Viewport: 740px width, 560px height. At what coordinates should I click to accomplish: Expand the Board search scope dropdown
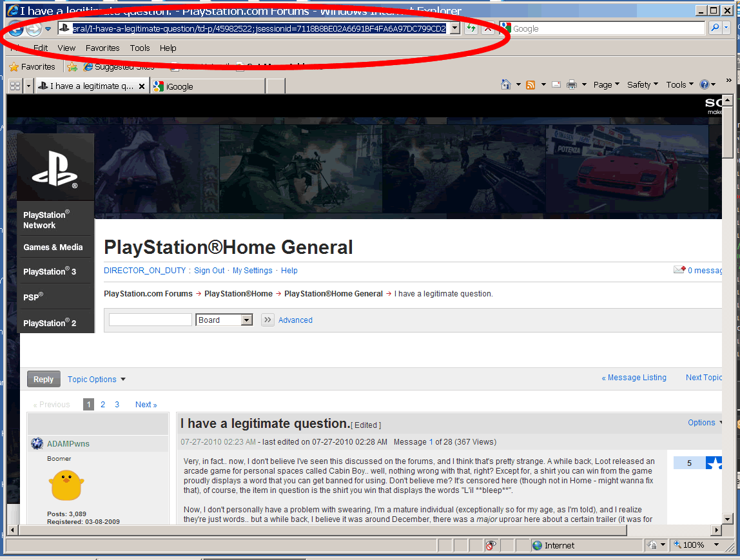pos(246,320)
